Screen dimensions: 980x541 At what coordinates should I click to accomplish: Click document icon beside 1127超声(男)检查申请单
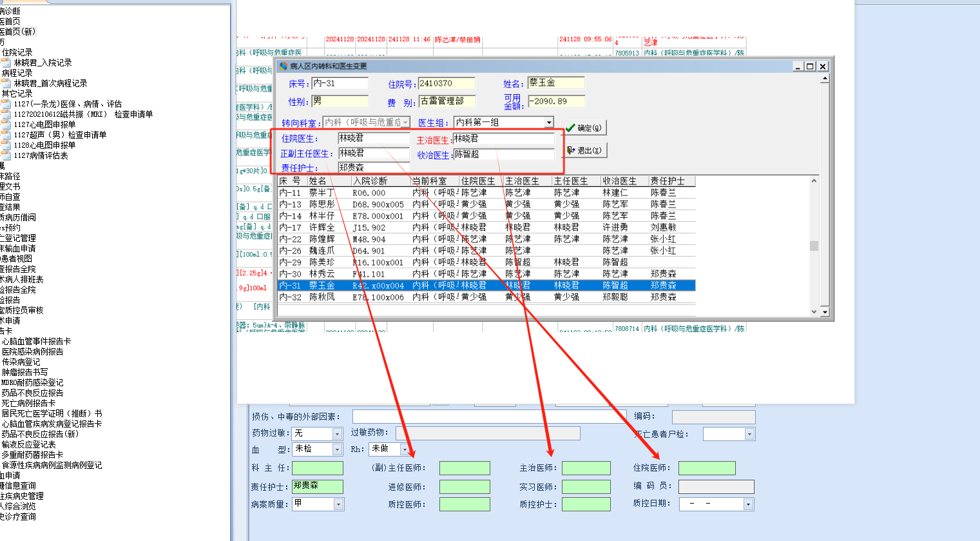(x=6, y=135)
